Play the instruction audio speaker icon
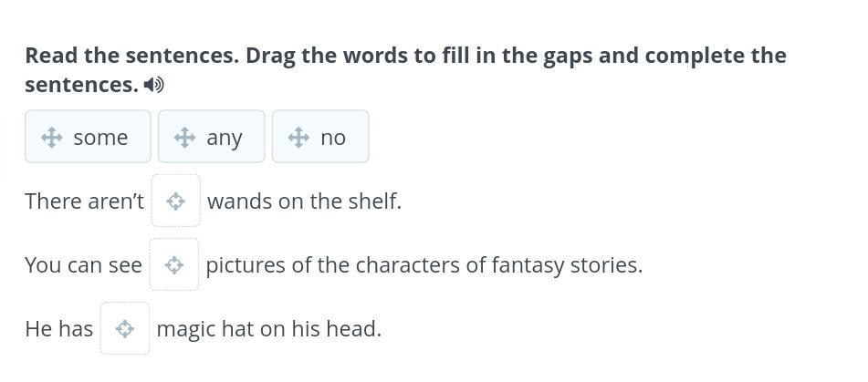 tap(154, 85)
